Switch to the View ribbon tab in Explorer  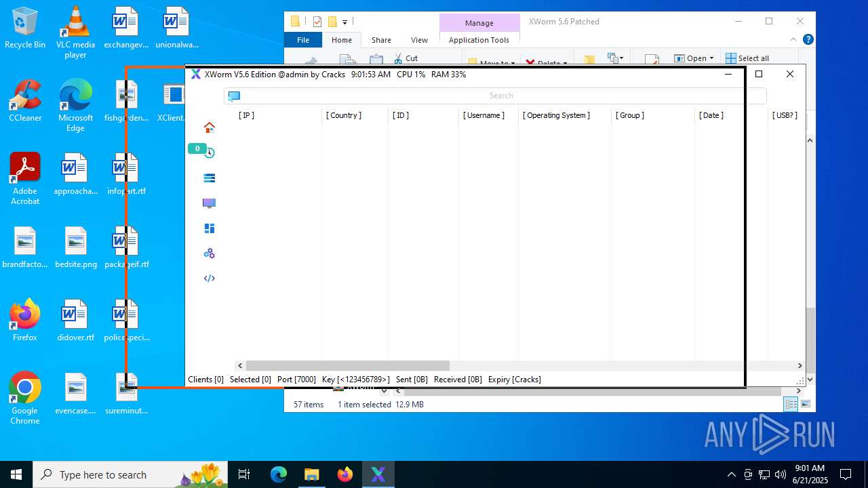click(x=420, y=40)
